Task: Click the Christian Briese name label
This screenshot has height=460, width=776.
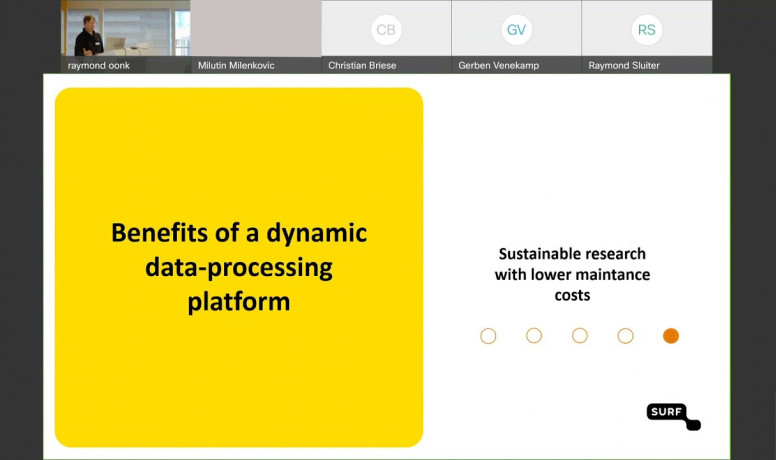Action: 362,65
